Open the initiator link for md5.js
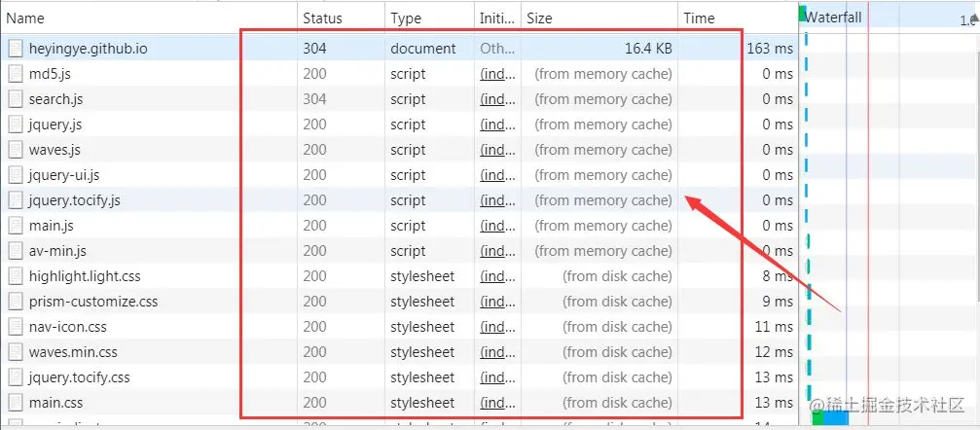The image size is (980, 430). tap(497, 74)
